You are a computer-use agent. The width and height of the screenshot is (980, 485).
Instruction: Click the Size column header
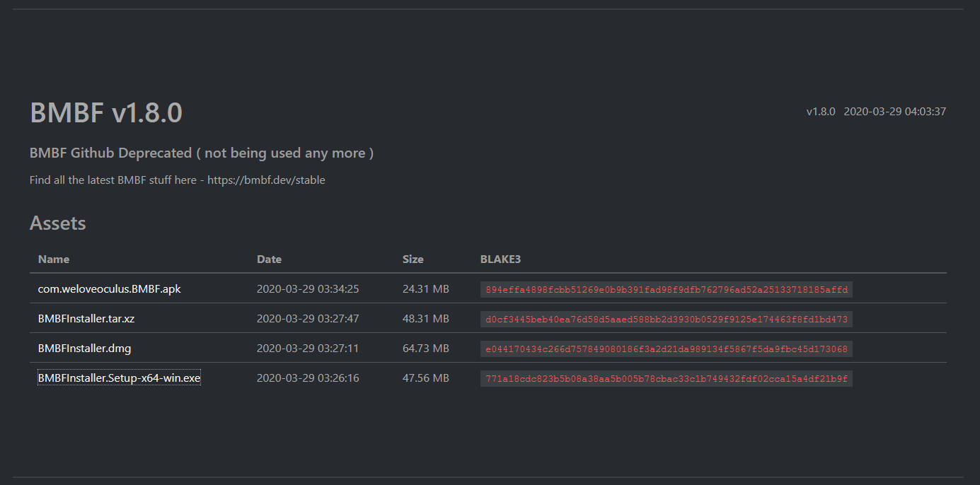pos(413,259)
